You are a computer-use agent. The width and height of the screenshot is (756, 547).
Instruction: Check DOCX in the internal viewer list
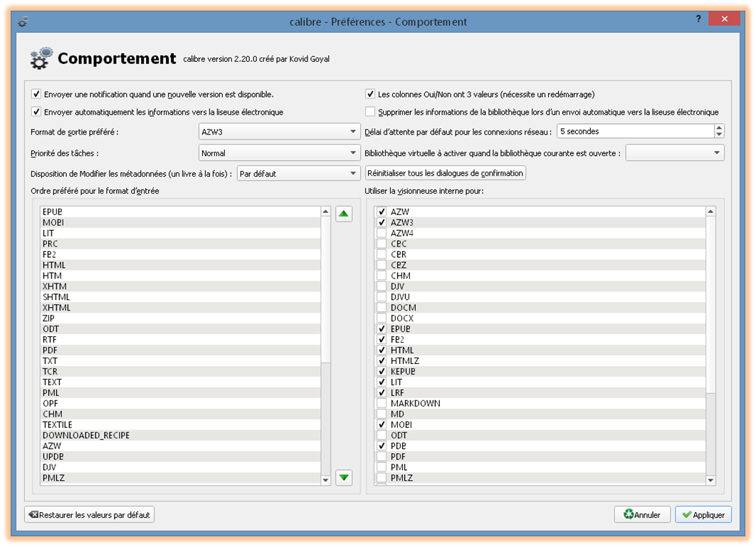[382, 318]
